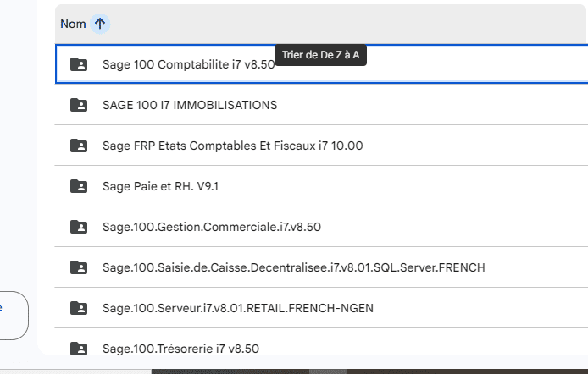
Task: Click folder icon for Sage.100.Gestion.Commerciale
Action: [79, 227]
